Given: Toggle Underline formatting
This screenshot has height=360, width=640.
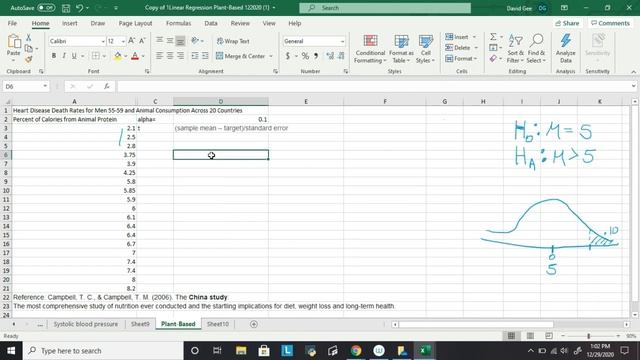Looking at the screenshot, I should [x=74, y=56].
